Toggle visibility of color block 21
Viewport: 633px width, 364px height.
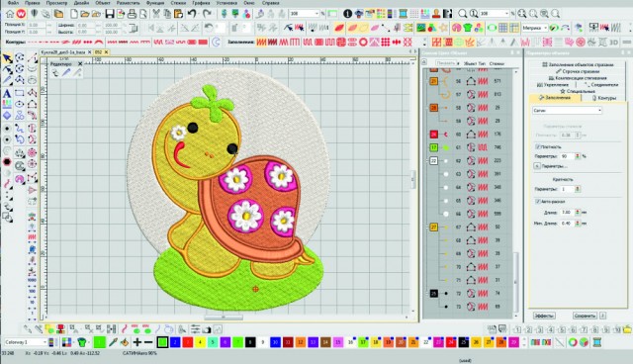coord(433,81)
